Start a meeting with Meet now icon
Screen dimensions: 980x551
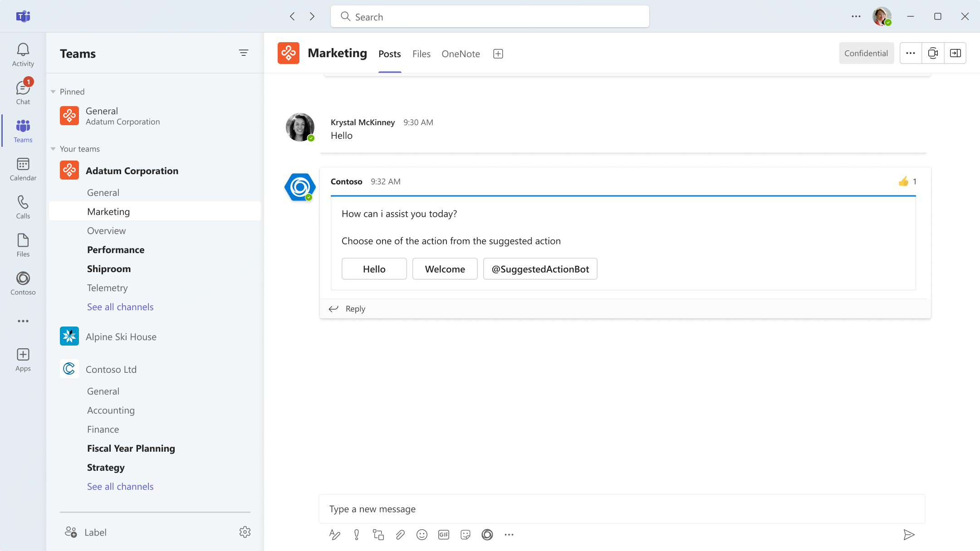pos(933,53)
